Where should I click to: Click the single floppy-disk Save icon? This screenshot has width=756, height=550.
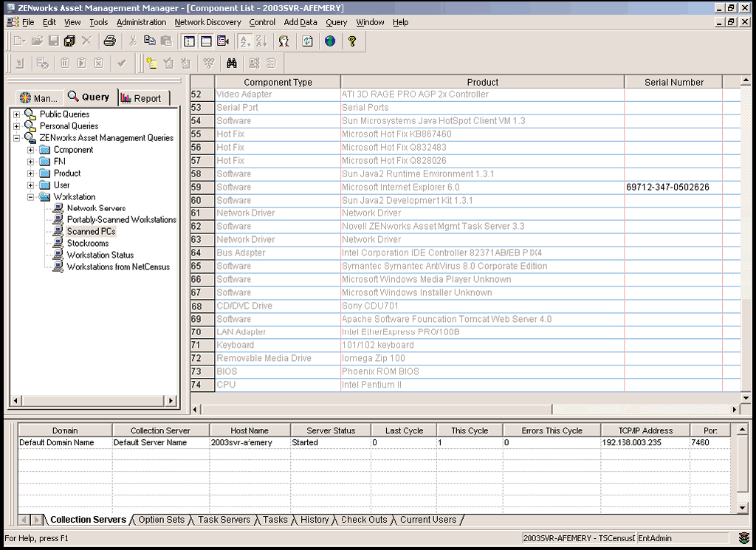[x=53, y=41]
